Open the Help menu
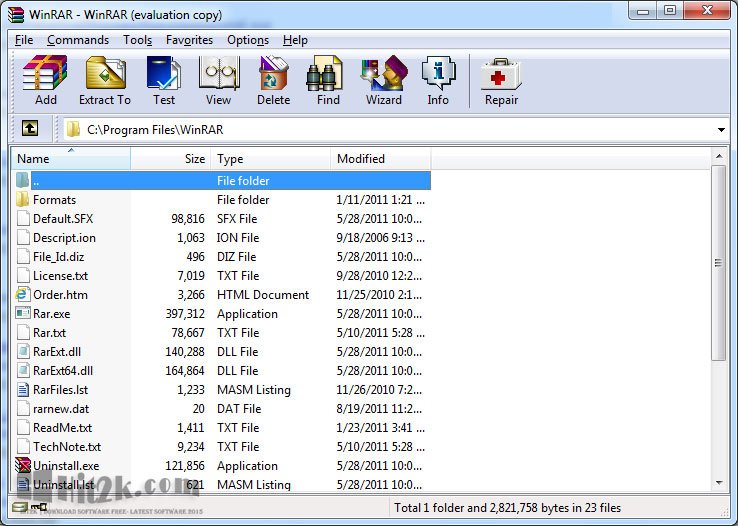This screenshot has height=526, width=738. tap(295, 40)
